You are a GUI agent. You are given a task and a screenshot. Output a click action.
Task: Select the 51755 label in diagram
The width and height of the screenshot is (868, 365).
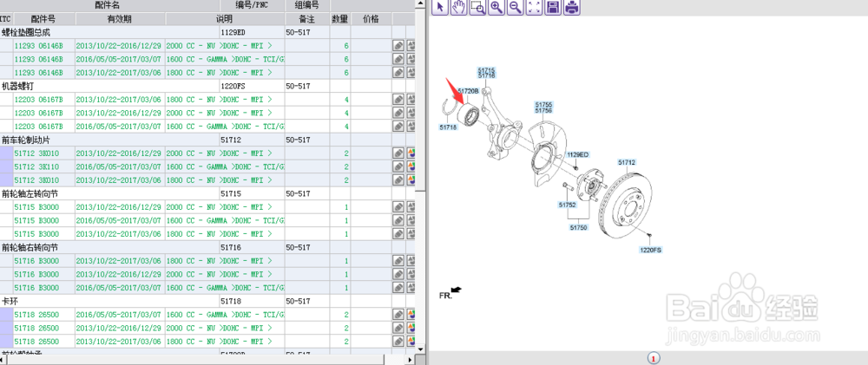[x=543, y=104]
